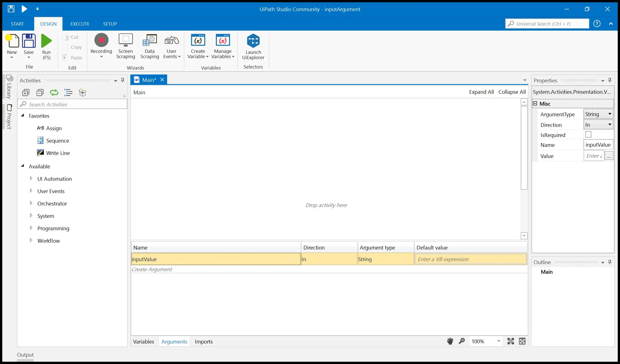Click the Collapse All icon in Activities panel

[40, 93]
